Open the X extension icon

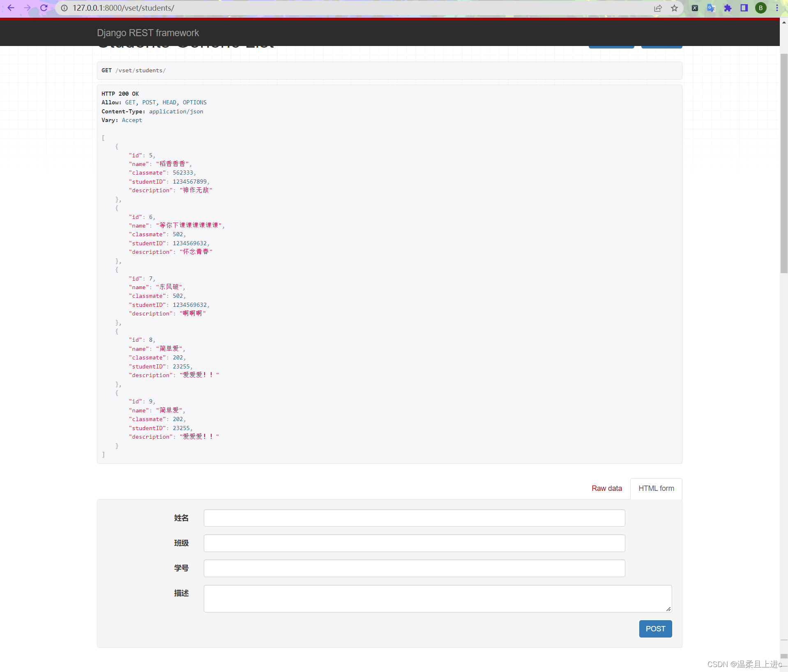tap(695, 8)
